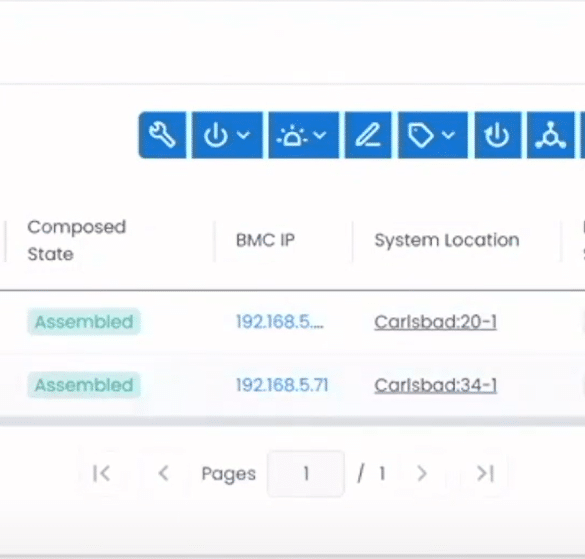Image resolution: width=585 pixels, height=559 pixels.
Task: Go to previous page of table
Action: click(164, 474)
